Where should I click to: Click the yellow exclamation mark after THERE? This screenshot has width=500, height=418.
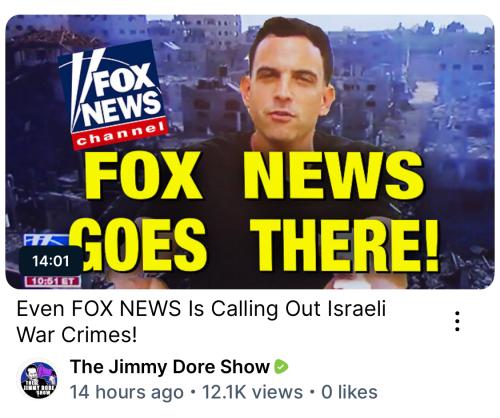431,245
